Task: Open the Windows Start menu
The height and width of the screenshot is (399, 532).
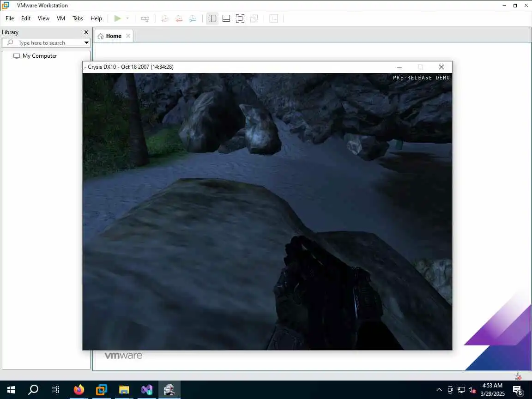Action: (11, 389)
